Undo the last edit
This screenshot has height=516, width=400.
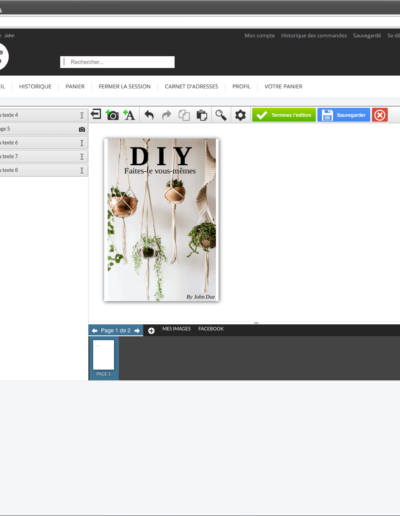149,115
